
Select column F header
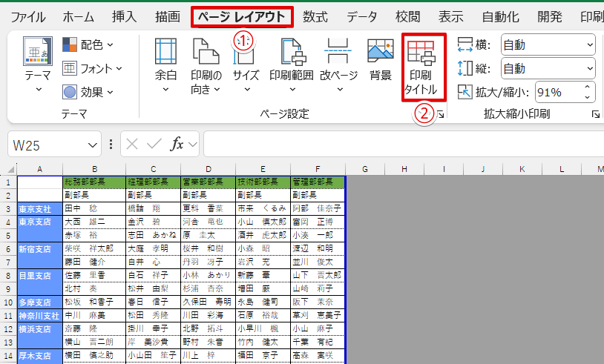point(318,169)
